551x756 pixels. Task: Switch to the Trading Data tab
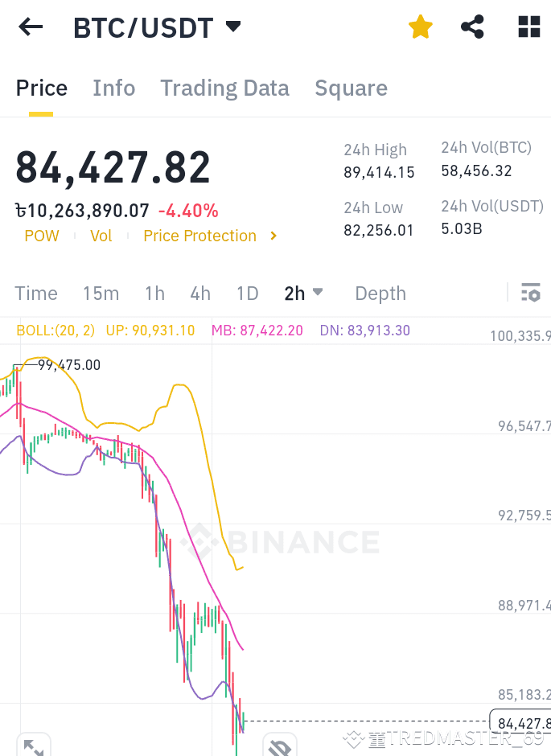(x=224, y=88)
